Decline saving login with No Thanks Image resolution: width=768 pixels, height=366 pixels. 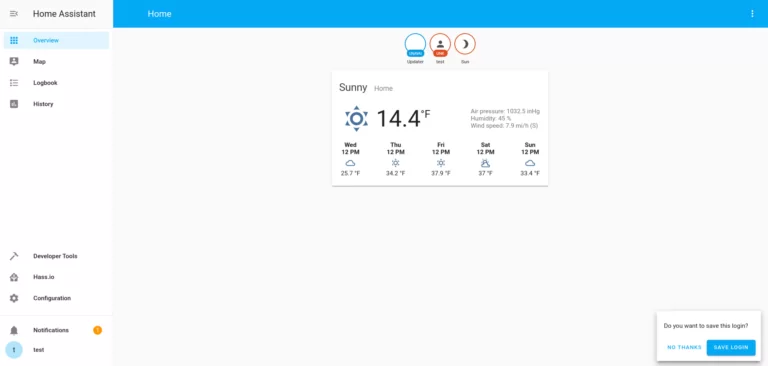684,347
